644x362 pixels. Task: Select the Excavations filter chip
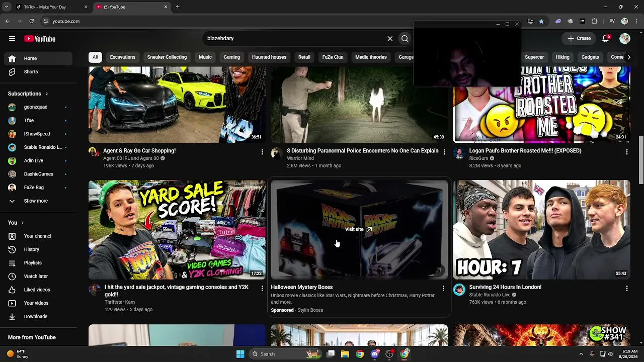click(123, 57)
